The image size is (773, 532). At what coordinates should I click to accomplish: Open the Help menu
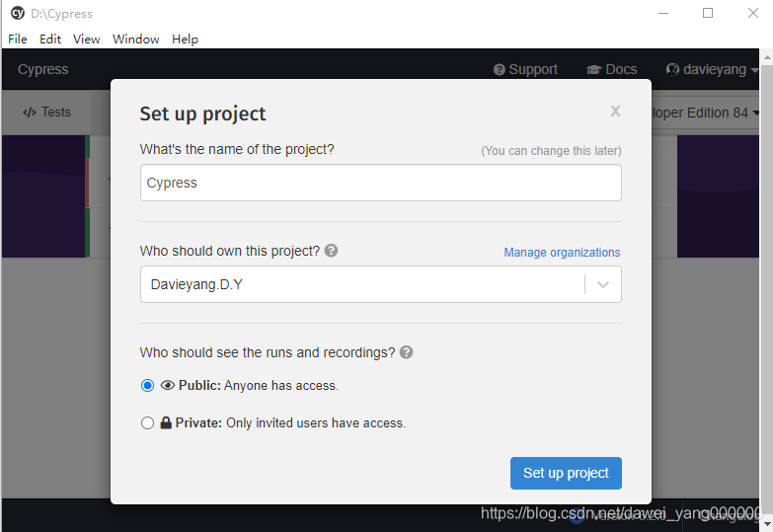tap(185, 38)
